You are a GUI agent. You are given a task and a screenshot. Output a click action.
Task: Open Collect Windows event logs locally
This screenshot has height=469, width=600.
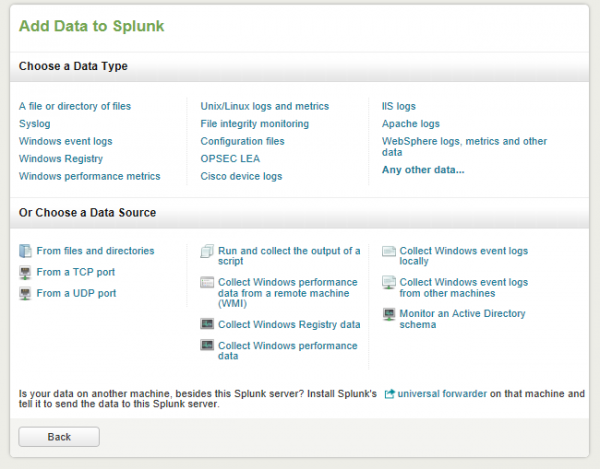tap(464, 256)
